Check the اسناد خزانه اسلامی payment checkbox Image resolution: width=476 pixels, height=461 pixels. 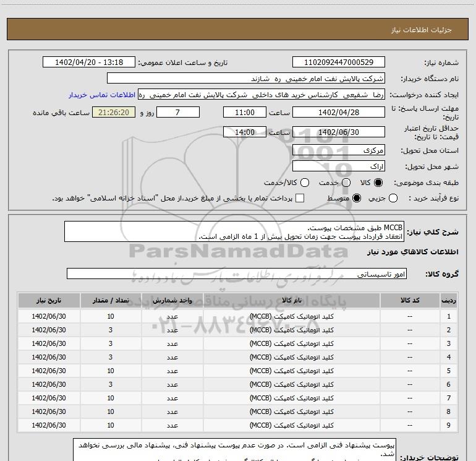pos(300,198)
